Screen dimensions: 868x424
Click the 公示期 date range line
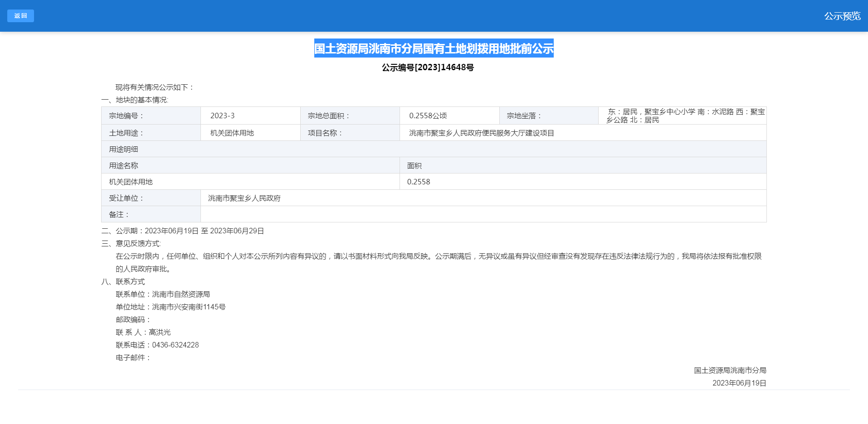click(x=183, y=231)
